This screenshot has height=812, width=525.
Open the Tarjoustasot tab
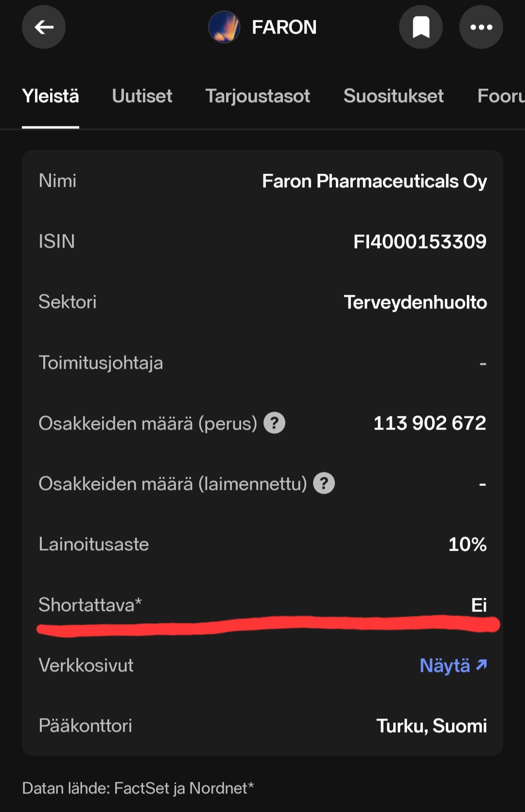(x=258, y=96)
